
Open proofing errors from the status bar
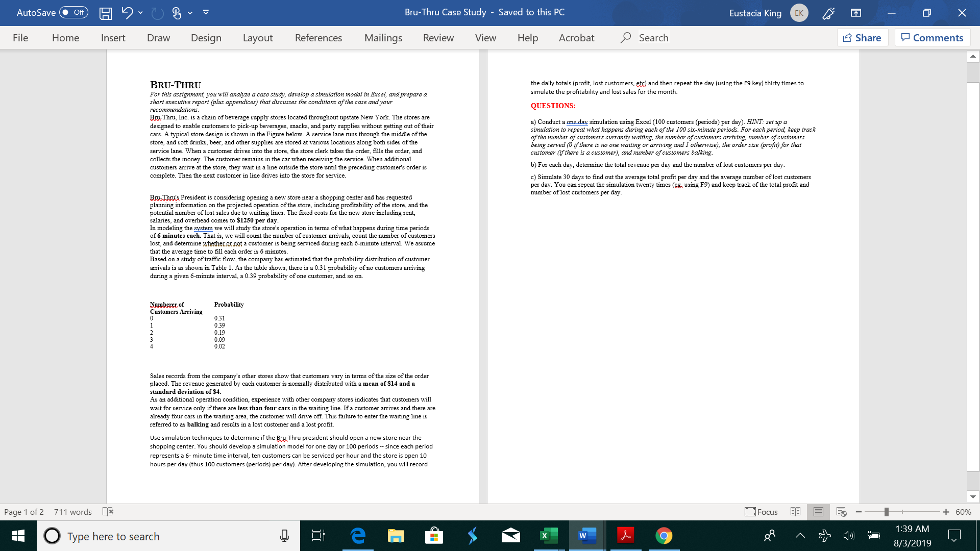click(108, 512)
